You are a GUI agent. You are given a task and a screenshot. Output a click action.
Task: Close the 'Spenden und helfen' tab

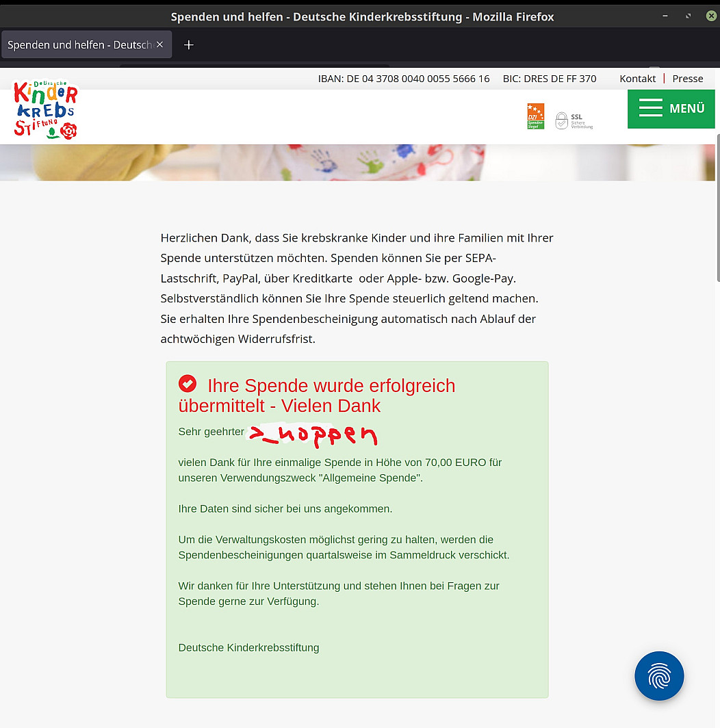point(159,44)
